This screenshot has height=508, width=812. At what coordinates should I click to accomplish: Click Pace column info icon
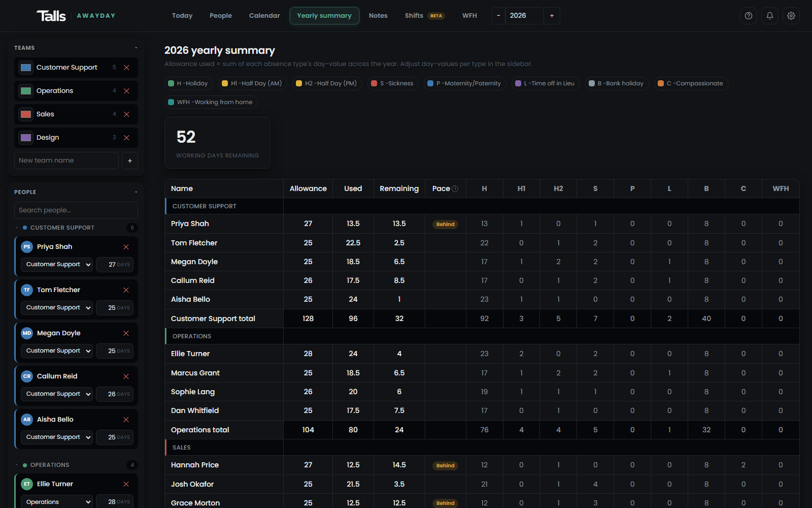pyautogui.click(x=455, y=188)
